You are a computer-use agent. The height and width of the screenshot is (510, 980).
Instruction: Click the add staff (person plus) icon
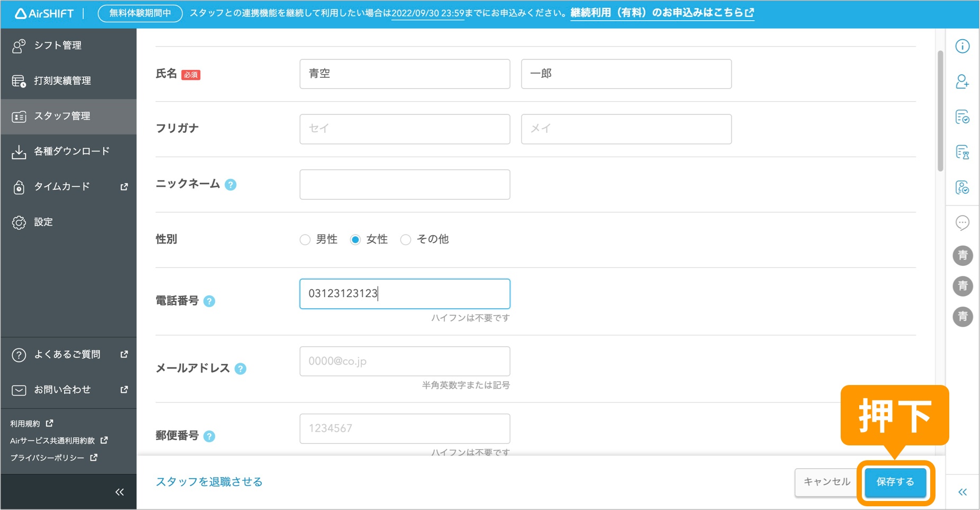coord(963,82)
